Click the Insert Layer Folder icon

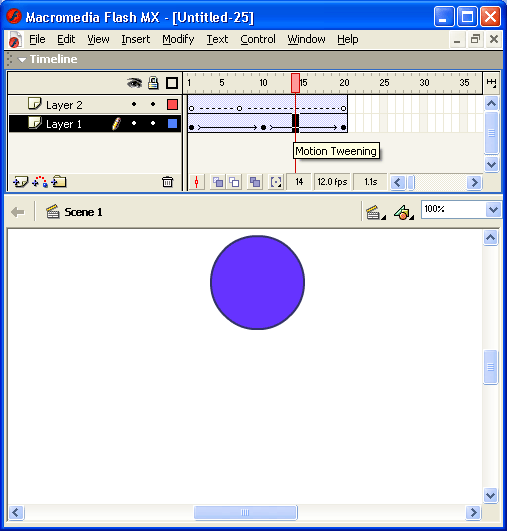[x=59, y=182]
